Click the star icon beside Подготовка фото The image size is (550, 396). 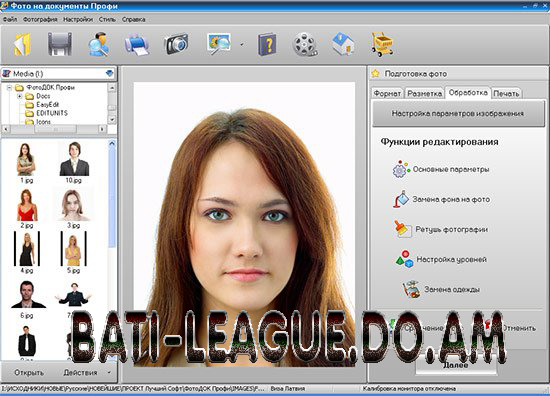coord(376,74)
